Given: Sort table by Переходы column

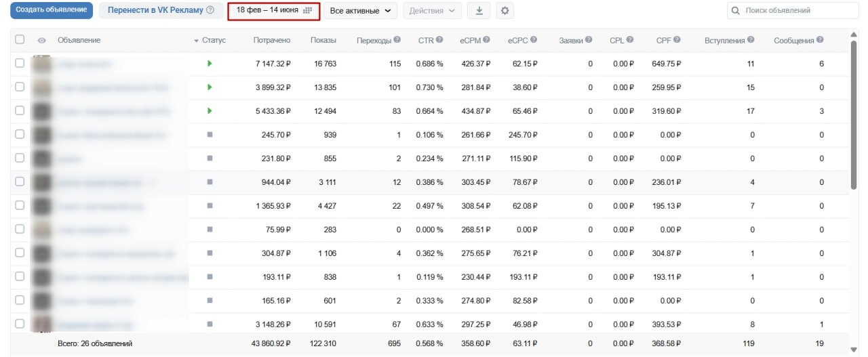Looking at the screenshot, I should [x=374, y=41].
